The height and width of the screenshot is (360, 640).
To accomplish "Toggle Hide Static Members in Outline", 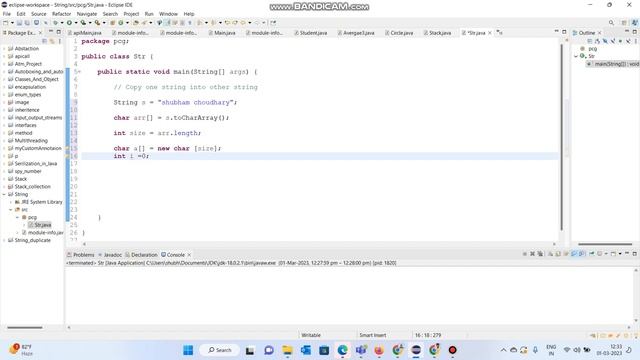I will click(x=613, y=41).
